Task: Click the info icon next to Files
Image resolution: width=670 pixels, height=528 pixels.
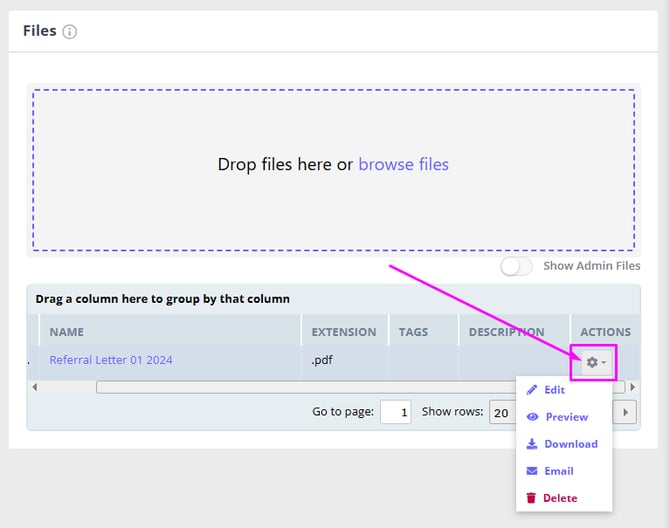Action: [70, 32]
